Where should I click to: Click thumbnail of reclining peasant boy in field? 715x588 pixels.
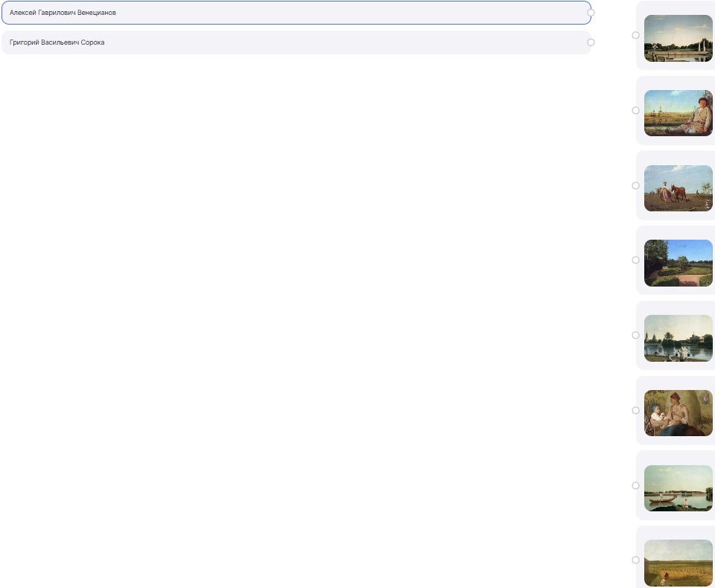678,113
